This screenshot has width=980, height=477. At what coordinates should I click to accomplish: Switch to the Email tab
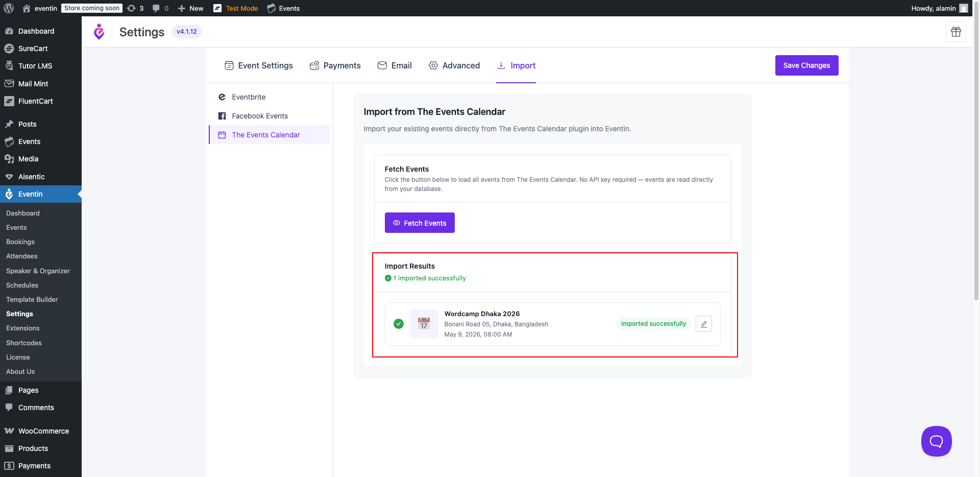point(395,65)
